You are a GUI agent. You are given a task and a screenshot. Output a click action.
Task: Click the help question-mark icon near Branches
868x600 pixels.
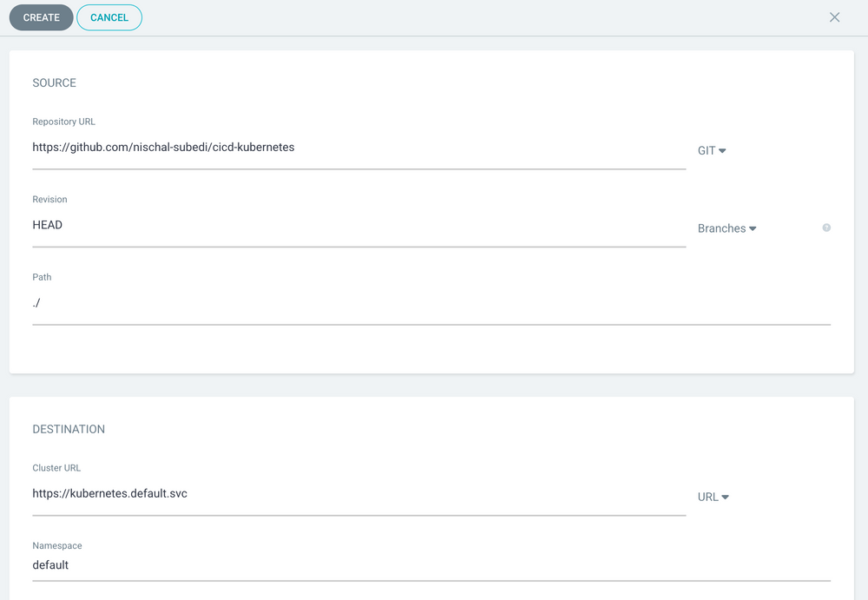[825, 228]
